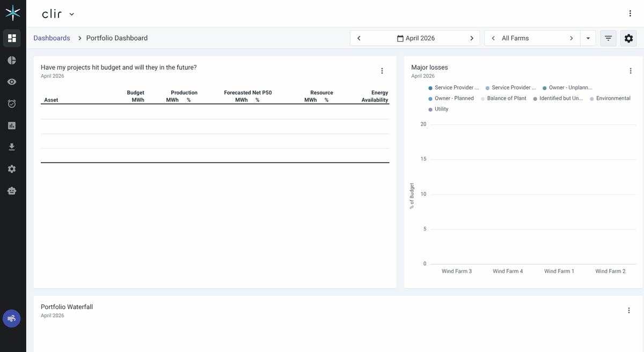The width and height of the screenshot is (644, 352).
Task: Click the Clir star logo
Action: tap(12, 13)
